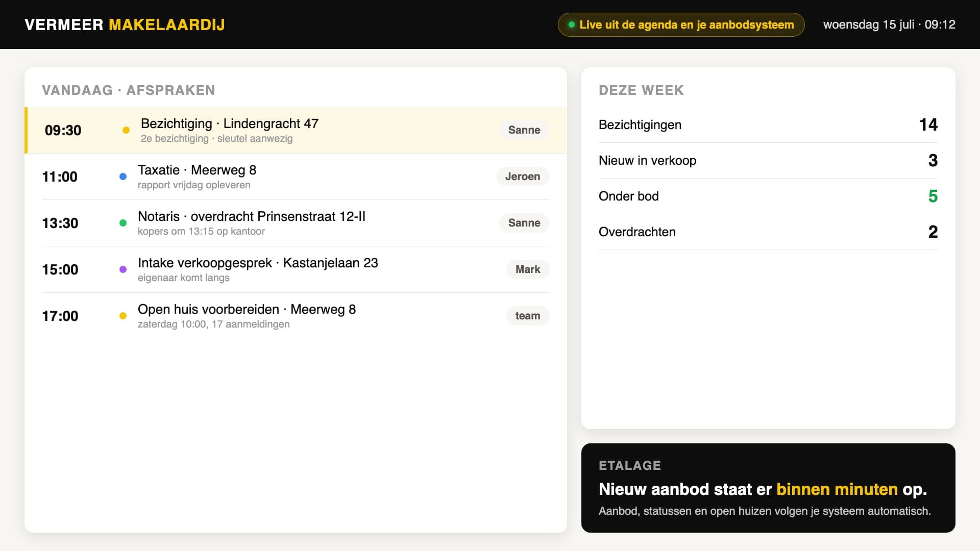This screenshot has width=980, height=551.
Task: Click the Aanbod, statussen en open huizen subtitle
Action: [765, 511]
